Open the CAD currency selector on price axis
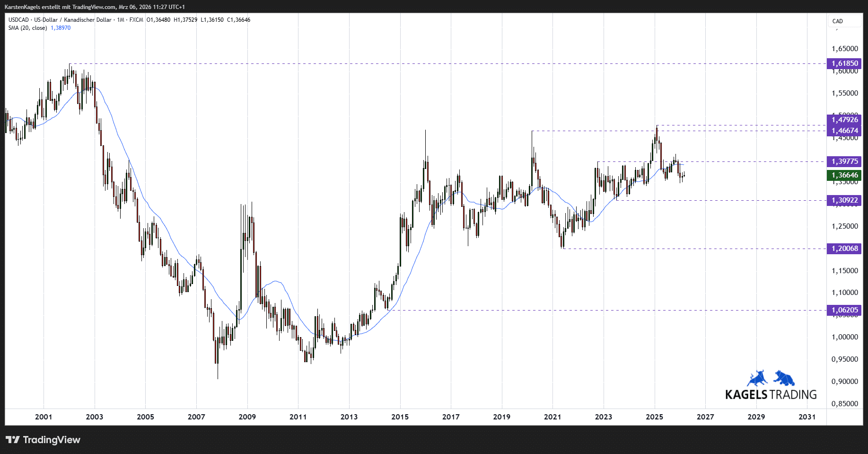This screenshot has height=454, width=868. click(838, 21)
